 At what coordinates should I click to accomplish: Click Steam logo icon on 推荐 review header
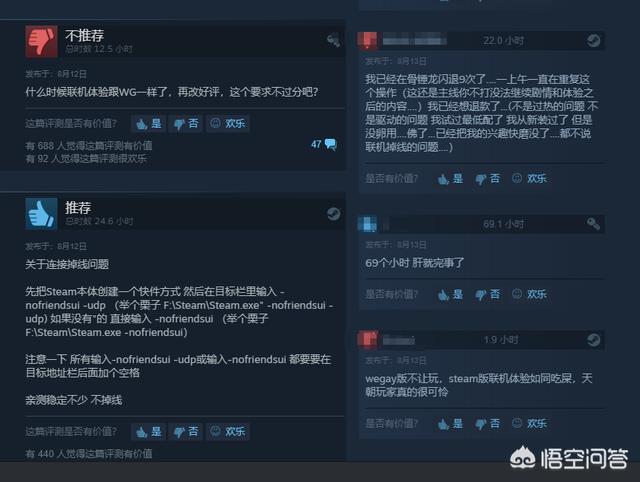tap(333, 213)
